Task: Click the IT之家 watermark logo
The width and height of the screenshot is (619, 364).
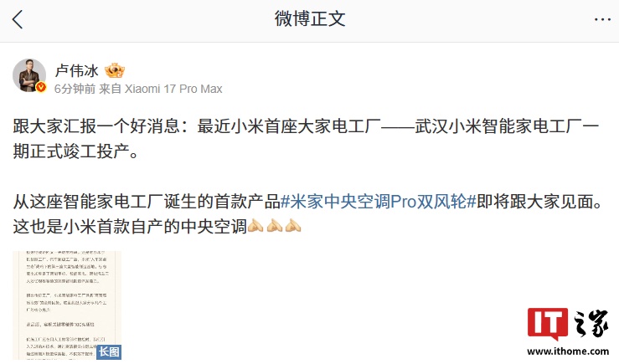Action: pyautogui.click(x=568, y=324)
